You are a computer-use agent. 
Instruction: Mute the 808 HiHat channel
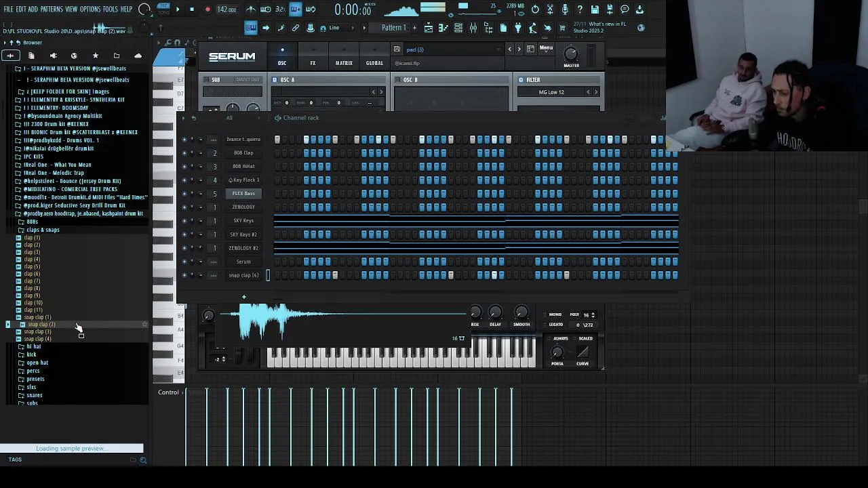tap(184, 167)
